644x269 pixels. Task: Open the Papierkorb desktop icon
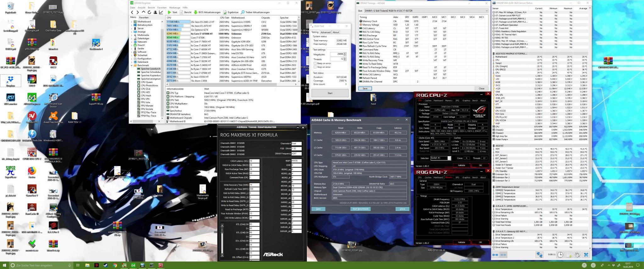point(10,8)
